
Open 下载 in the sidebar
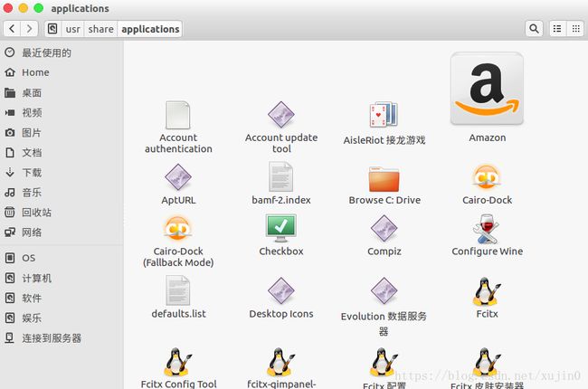coord(62,173)
